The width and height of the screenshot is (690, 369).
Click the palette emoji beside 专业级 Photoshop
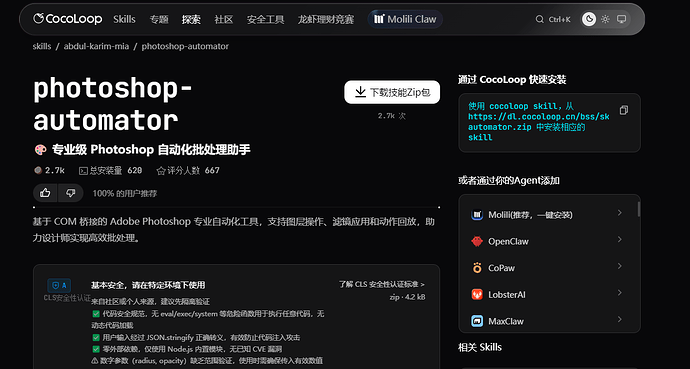pos(40,150)
